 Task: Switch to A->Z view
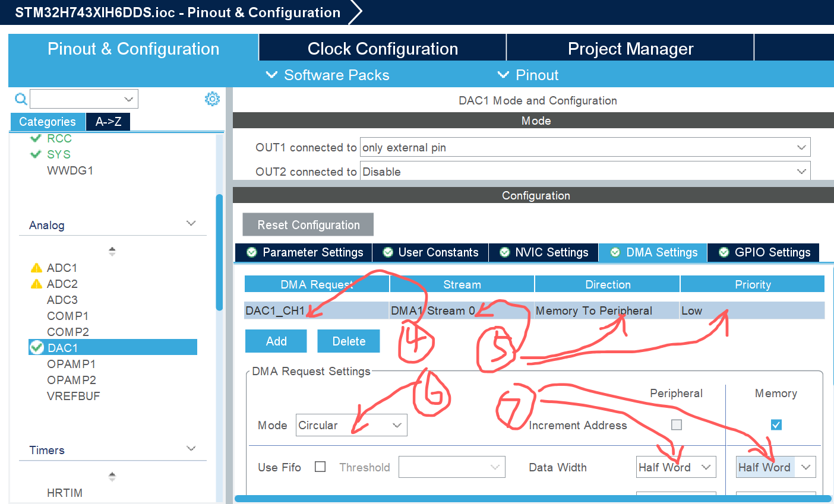click(108, 122)
